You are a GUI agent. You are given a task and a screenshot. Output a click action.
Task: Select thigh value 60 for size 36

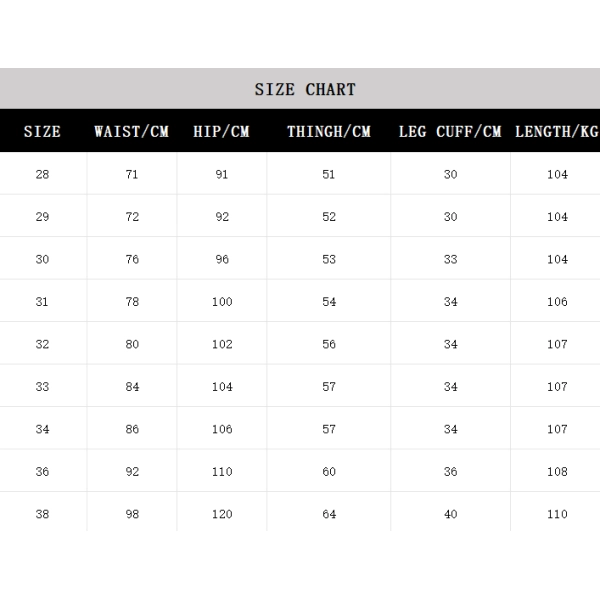pos(329,472)
